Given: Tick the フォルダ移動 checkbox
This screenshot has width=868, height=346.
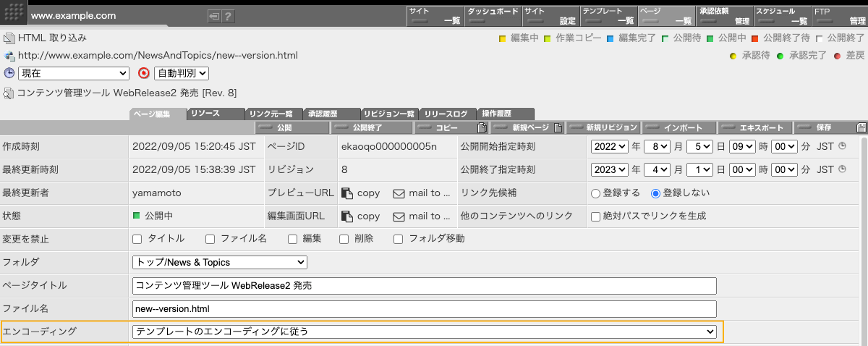Looking at the screenshot, I should coord(399,239).
